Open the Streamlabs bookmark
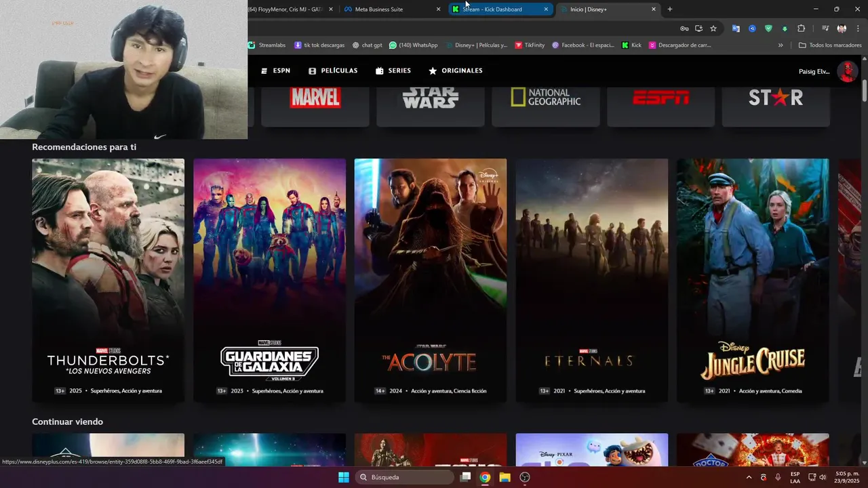The width and height of the screenshot is (868, 488). pos(267,45)
